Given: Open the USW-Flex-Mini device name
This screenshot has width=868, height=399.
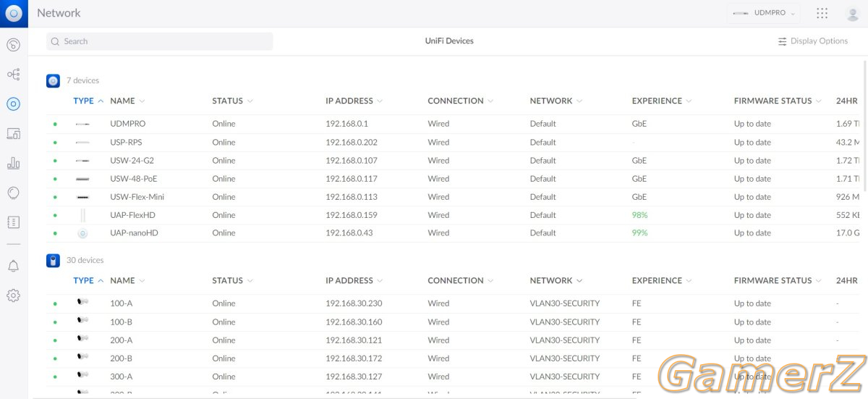Looking at the screenshot, I should click(137, 197).
